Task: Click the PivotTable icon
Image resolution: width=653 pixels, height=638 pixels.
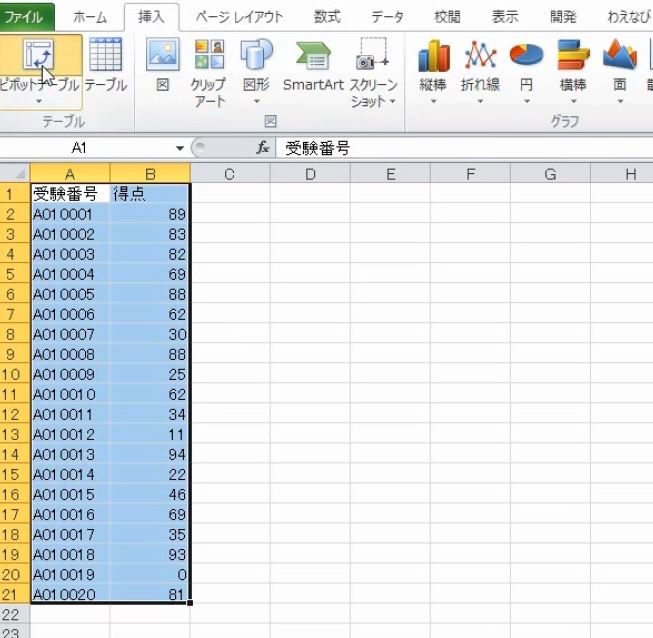Action: point(39,55)
